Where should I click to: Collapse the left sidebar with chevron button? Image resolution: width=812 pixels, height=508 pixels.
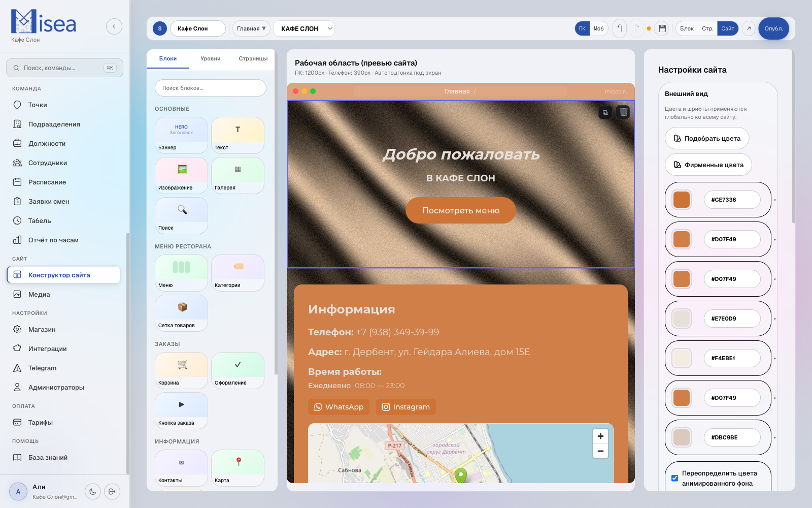tap(114, 26)
